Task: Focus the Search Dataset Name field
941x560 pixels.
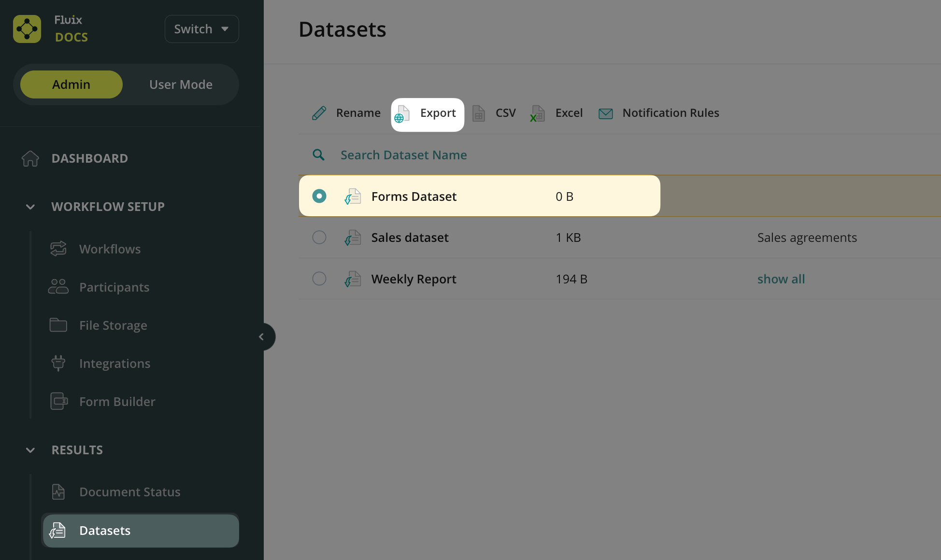Action: [x=404, y=155]
